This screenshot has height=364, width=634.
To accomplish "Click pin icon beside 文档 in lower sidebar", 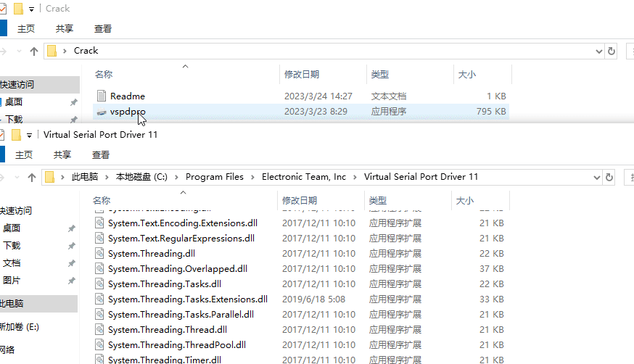I will [72, 263].
